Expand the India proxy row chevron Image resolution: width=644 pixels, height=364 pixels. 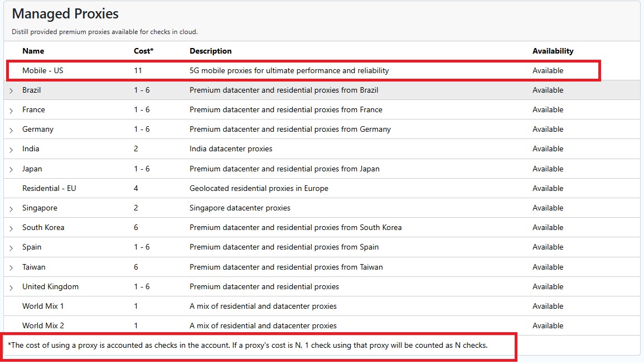11,149
